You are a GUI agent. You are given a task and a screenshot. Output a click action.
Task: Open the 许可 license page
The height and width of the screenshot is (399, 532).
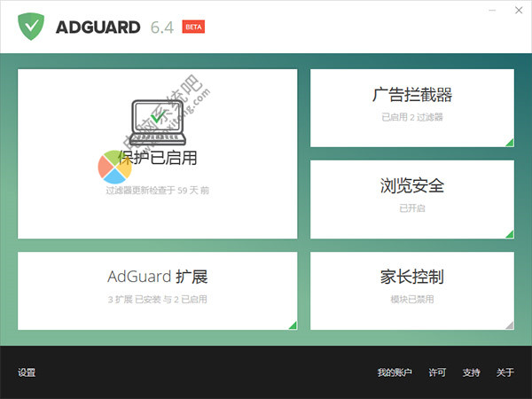[437, 372]
